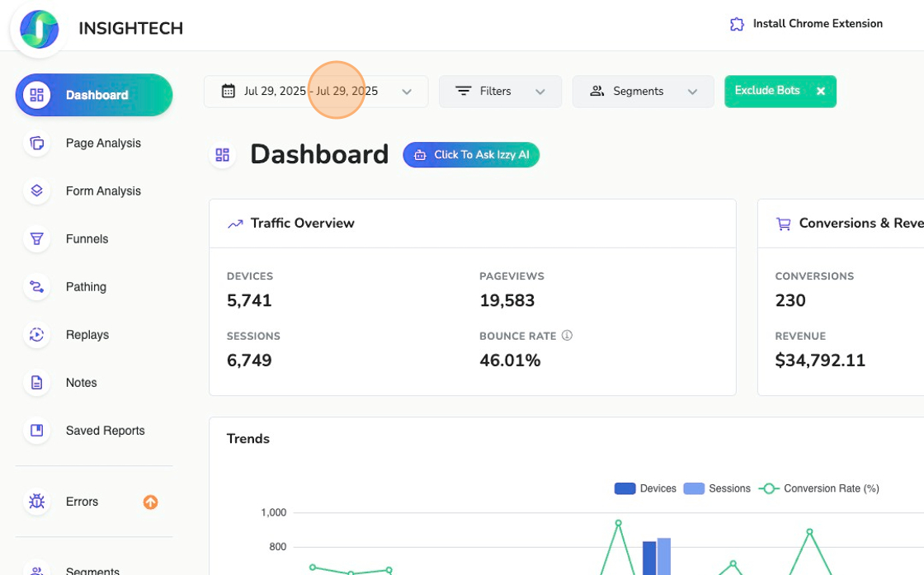Click the calendar icon in date picker
Viewport: 924px width, 575px height.
228,91
